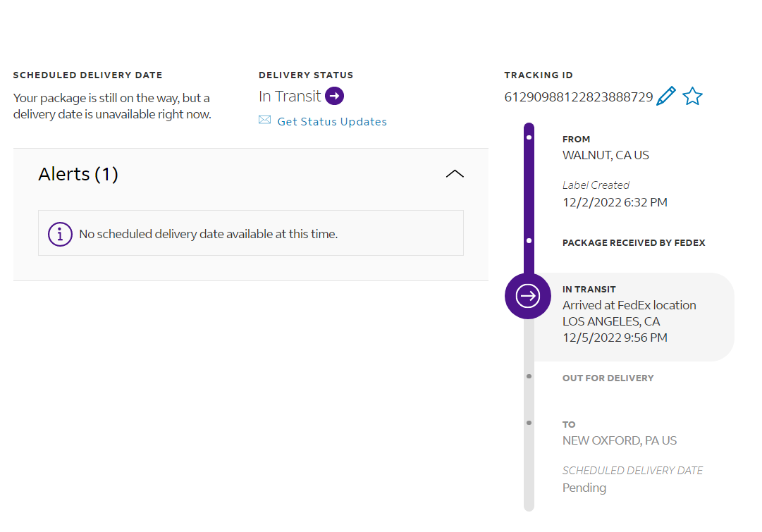Select the large In Transit arrow circle on timeline

[528, 296]
